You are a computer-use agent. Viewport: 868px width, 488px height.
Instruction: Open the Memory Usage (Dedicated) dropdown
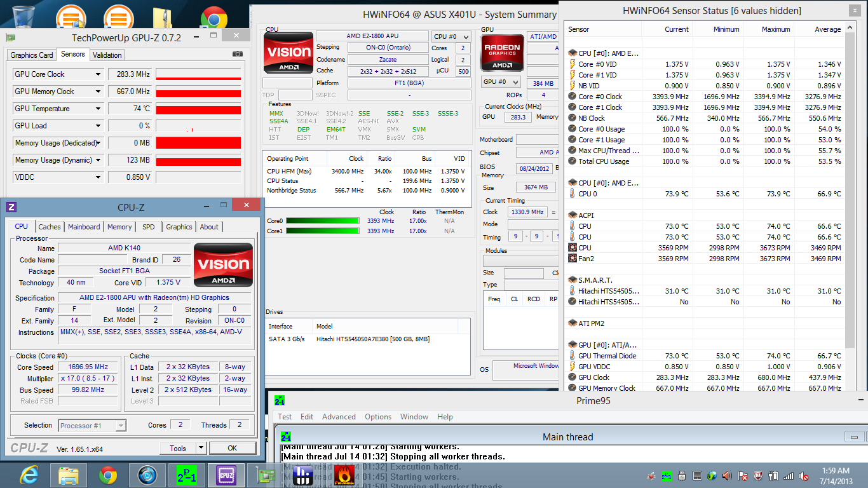(98, 143)
